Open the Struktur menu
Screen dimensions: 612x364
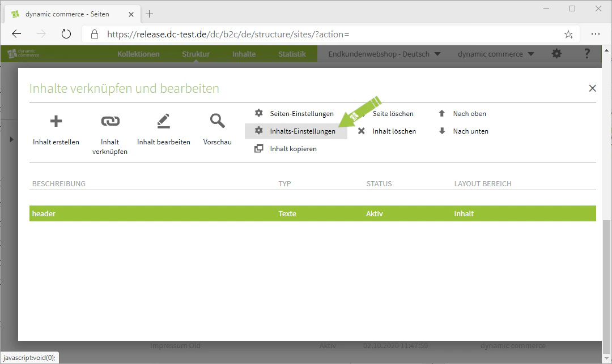coord(195,54)
